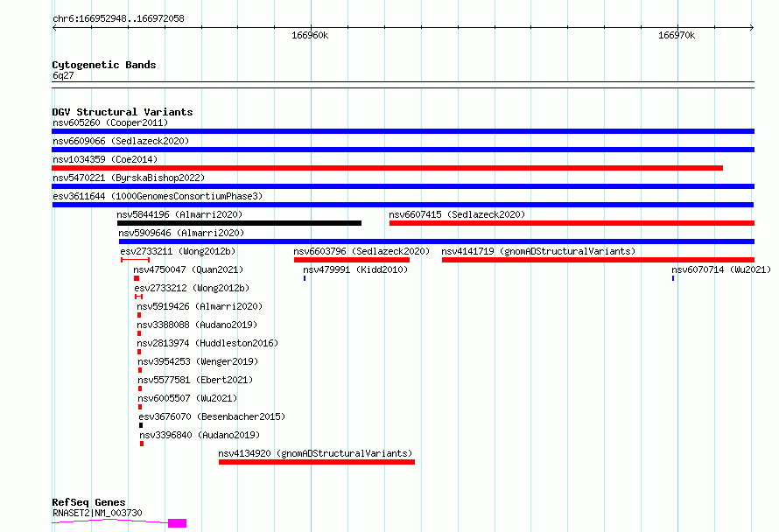The image size is (779, 532).
Task: Click the lower esv2733212 (Wong2012b) label
Action: pyautogui.click(x=192, y=288)
